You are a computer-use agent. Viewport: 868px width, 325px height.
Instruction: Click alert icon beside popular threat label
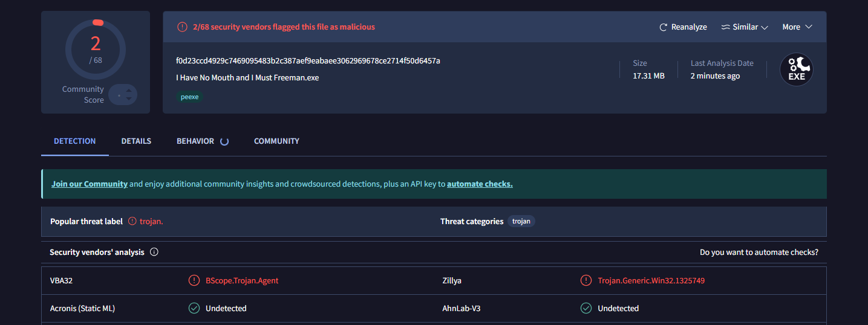(132, 221)
